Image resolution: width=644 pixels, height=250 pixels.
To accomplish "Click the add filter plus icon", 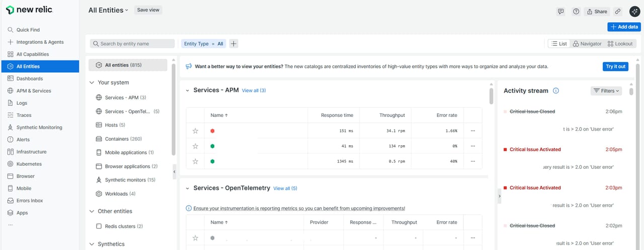I will [x=233, y=44].
